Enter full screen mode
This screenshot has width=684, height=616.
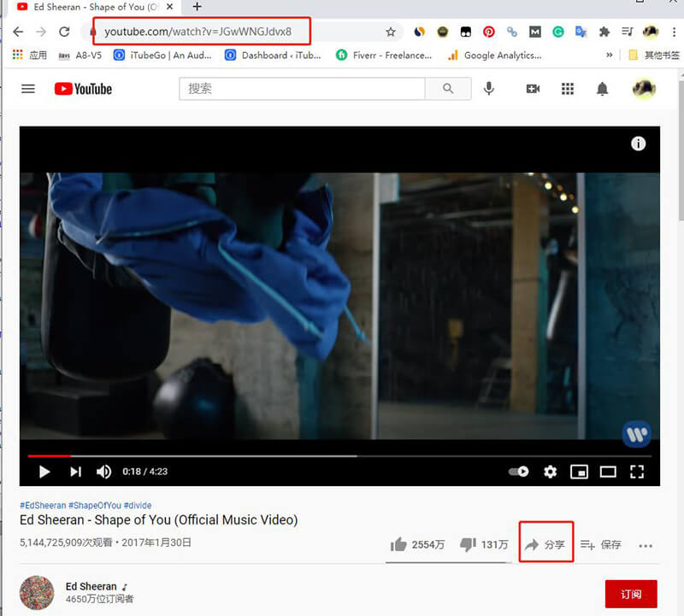pos(637,472)
